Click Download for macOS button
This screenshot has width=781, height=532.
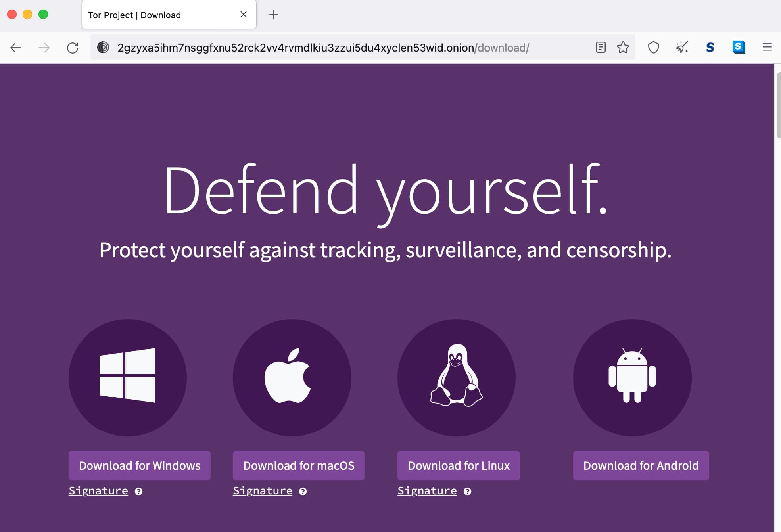(x=298, y=465)
